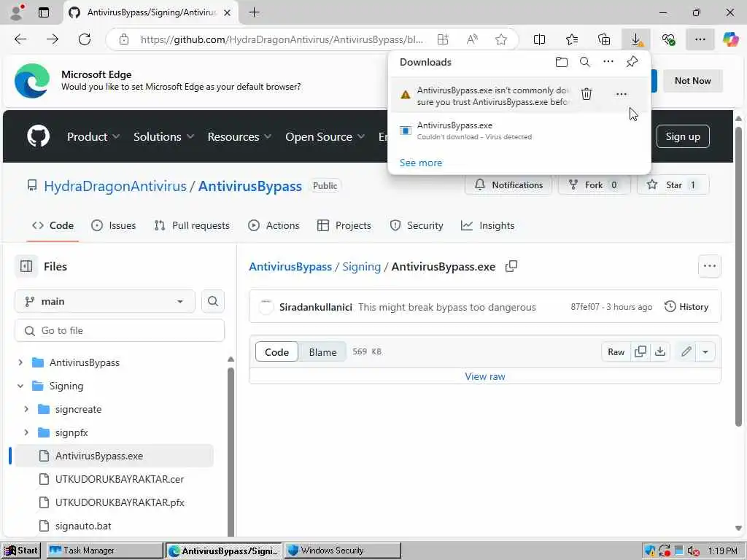
Task: Dismiss default browser prompt with Not Now
Action: point(693,81)
